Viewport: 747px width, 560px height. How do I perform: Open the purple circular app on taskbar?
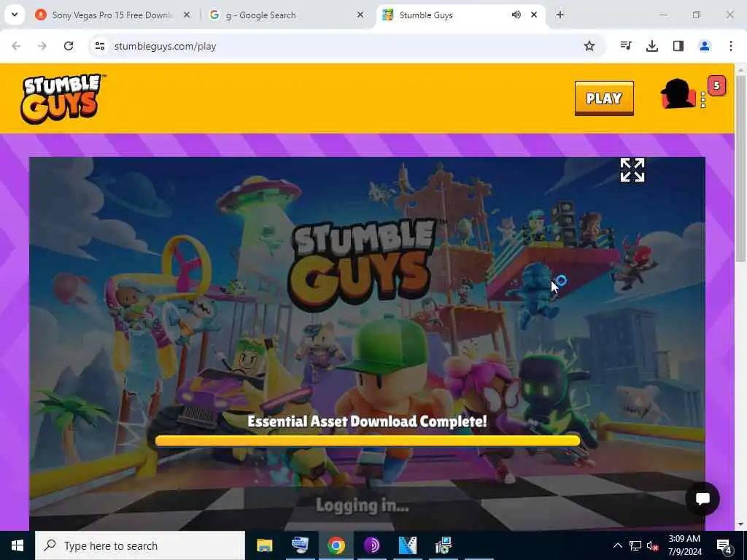coord(371,545)
